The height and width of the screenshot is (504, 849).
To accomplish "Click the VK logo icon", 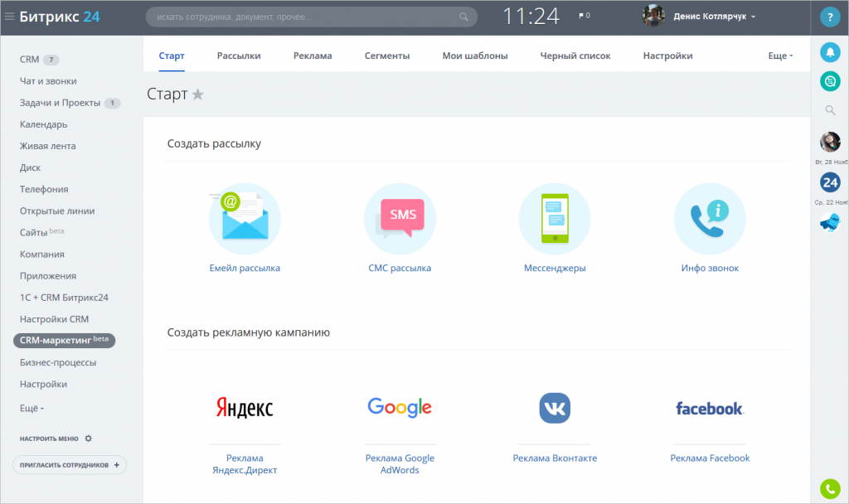I will tap(555, 408).
